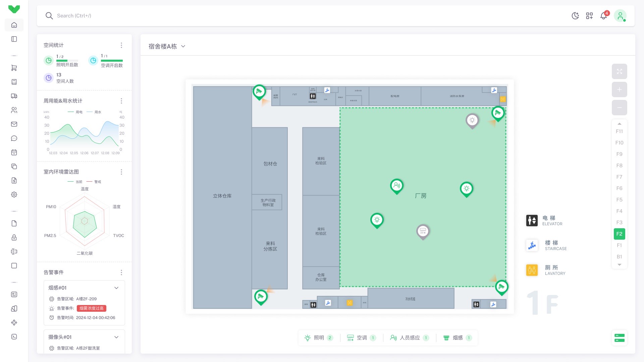Click the fullscreen map button

(619, 71)
